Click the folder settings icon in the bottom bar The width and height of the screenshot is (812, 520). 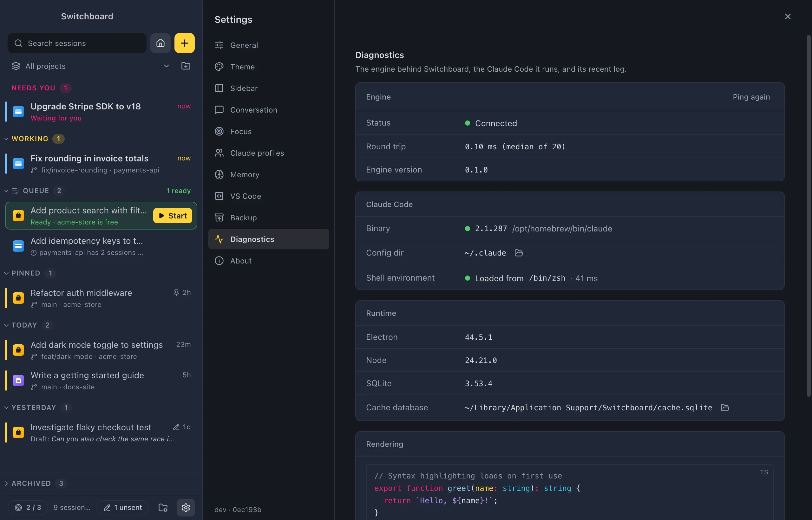[163, 507]
